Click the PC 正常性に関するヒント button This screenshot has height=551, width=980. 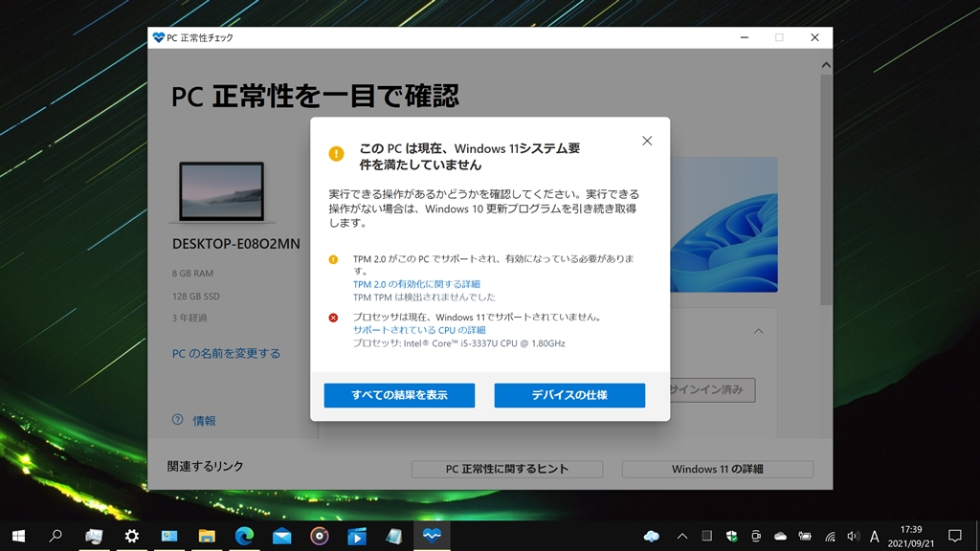(x=507, y=469)
